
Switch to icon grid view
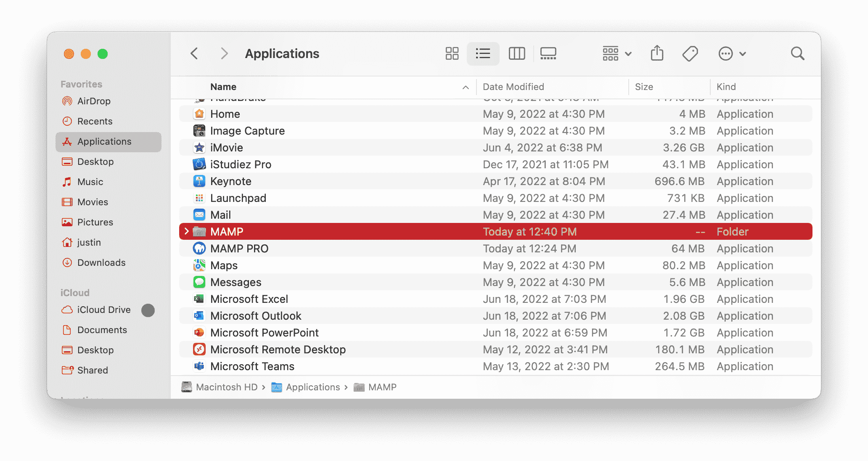coord(452,53)
